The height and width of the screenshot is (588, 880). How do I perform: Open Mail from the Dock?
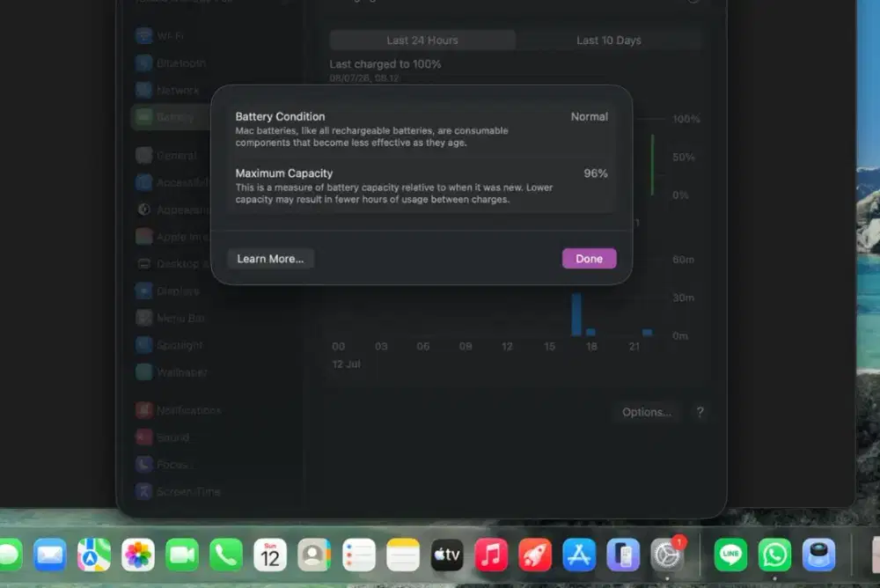click(50, 555)
